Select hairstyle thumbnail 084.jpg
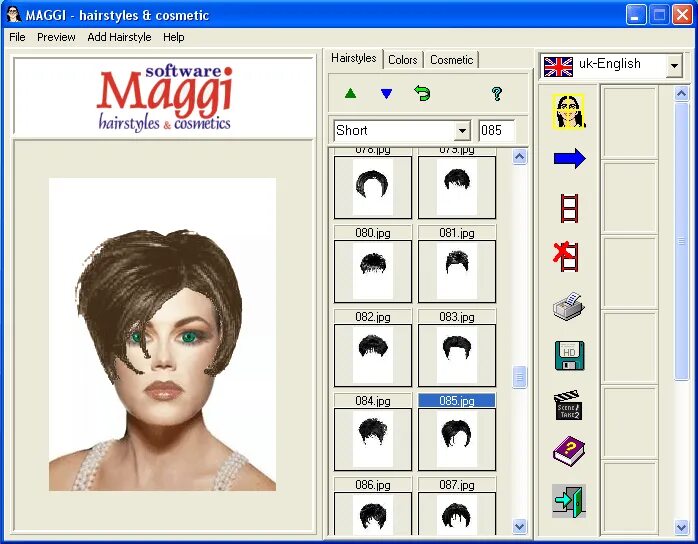 (373, 439)
